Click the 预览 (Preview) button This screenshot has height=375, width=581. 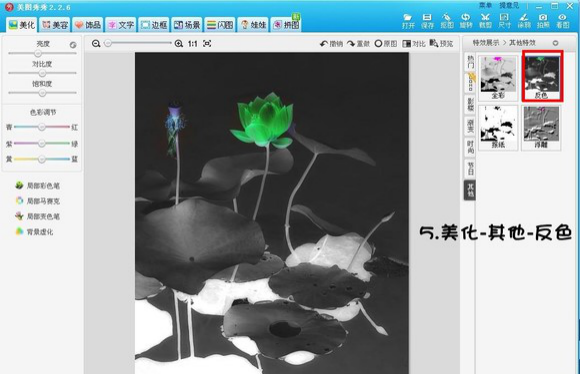click(441, 43)
